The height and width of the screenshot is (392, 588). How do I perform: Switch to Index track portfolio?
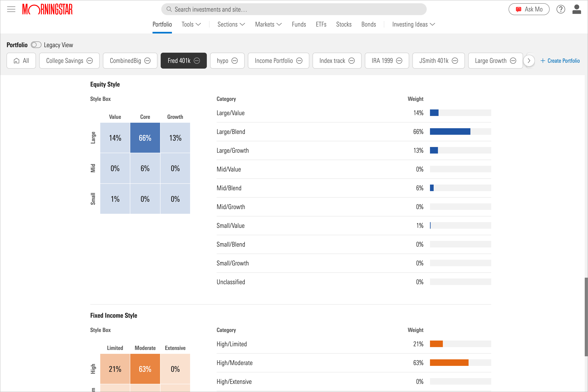(x=332, y=61)
